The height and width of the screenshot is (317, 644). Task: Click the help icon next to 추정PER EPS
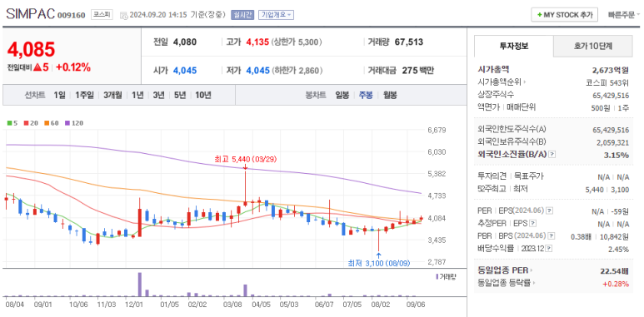[532, 224]
